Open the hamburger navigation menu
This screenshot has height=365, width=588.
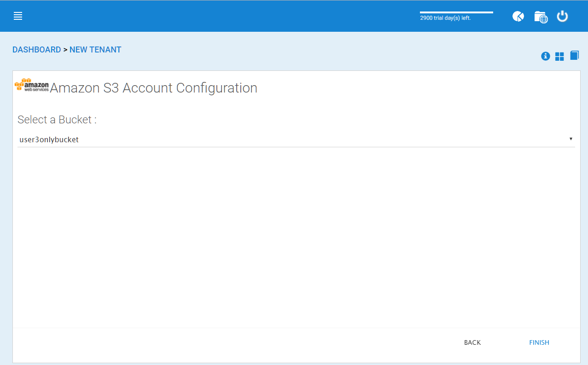[18, 16]
